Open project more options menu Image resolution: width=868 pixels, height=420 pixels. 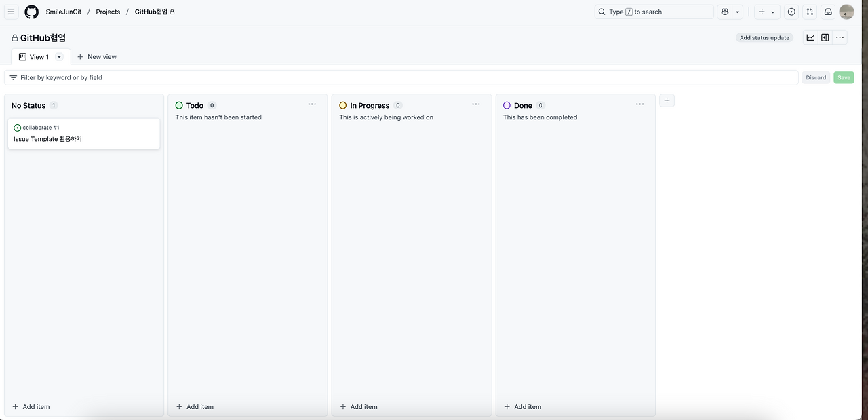coord(840,37)
